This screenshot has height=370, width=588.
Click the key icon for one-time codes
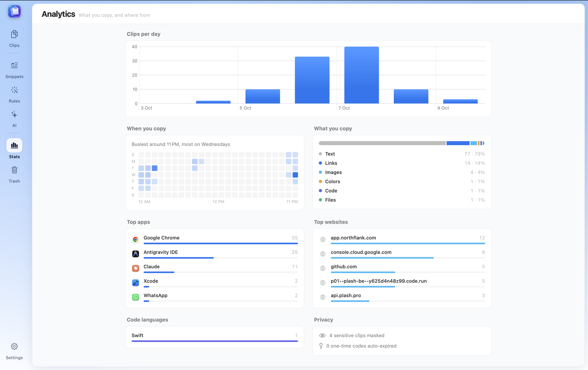321,346
